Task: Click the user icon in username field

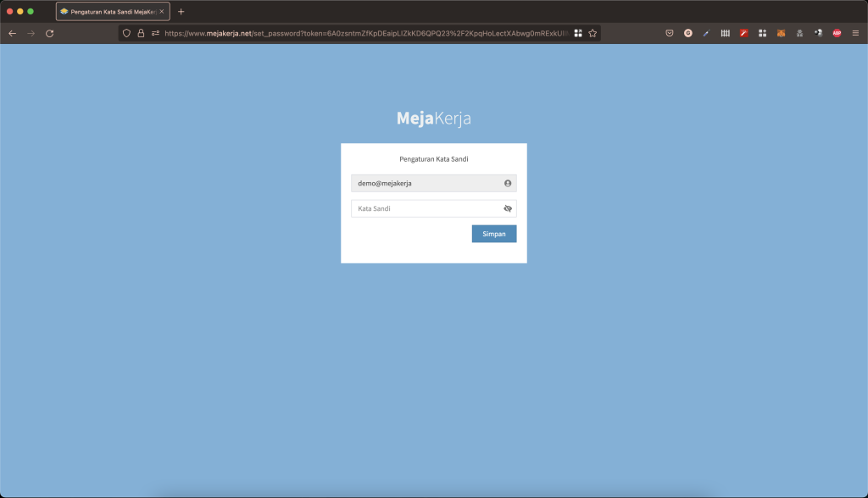Action: coord(508,183)
